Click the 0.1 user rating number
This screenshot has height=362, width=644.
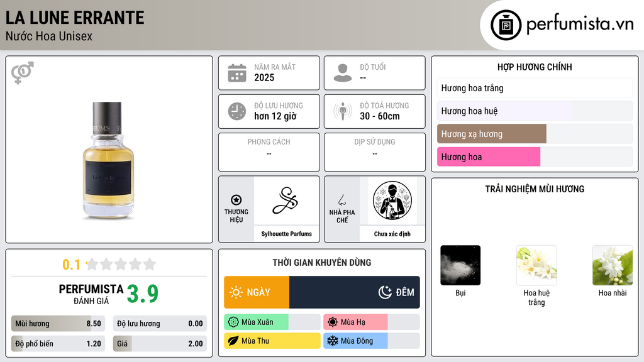click(71, 265)
